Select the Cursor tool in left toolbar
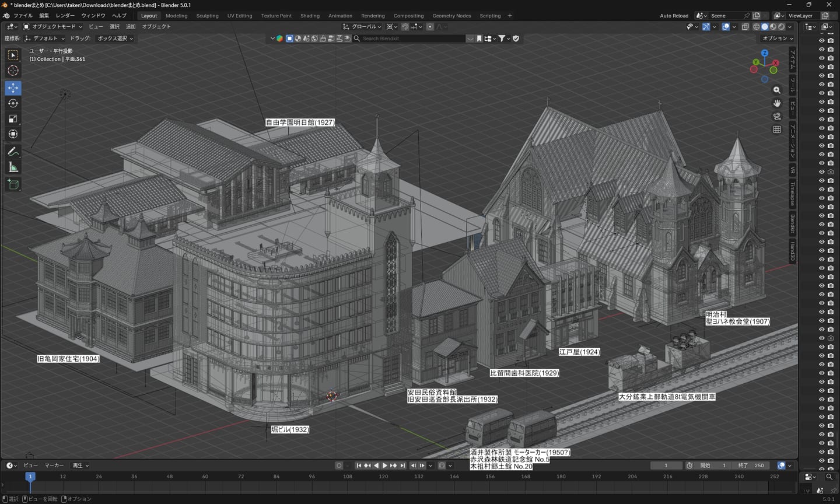This screenshot has width=840, height=504. [x=13, y=71]
